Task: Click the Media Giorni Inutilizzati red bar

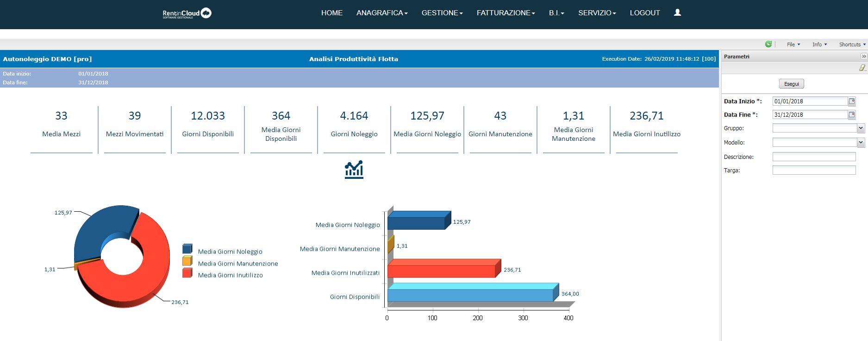Action: (442, 271)
